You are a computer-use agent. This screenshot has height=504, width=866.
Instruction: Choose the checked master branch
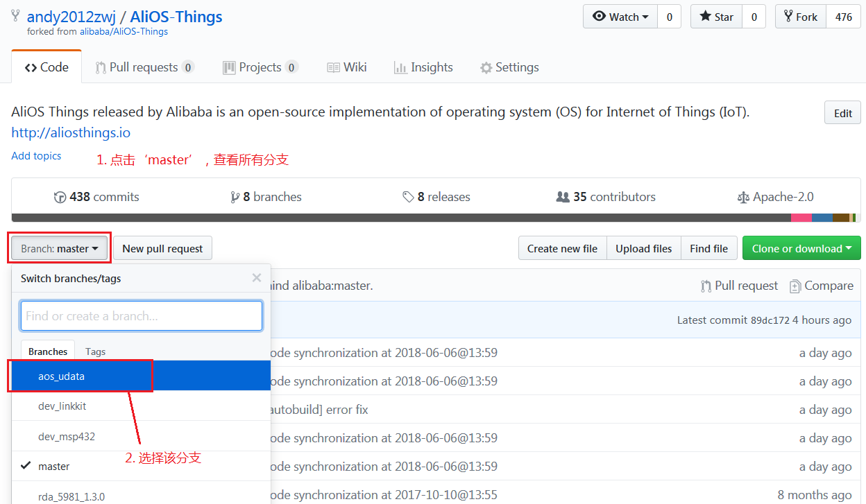[x=141, y=467]
